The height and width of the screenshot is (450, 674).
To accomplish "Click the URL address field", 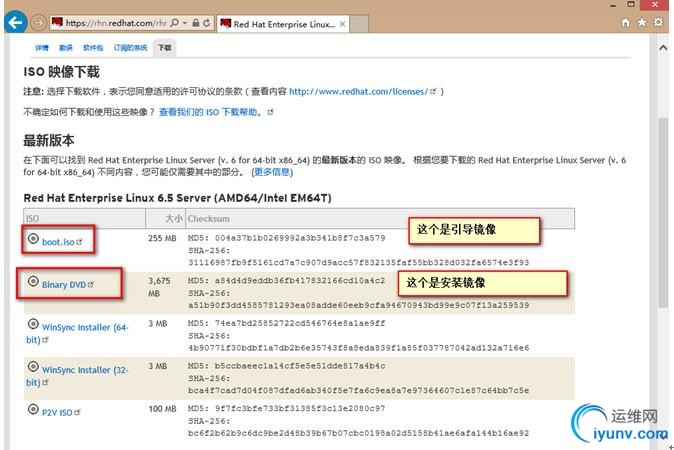I will [115, 23].
